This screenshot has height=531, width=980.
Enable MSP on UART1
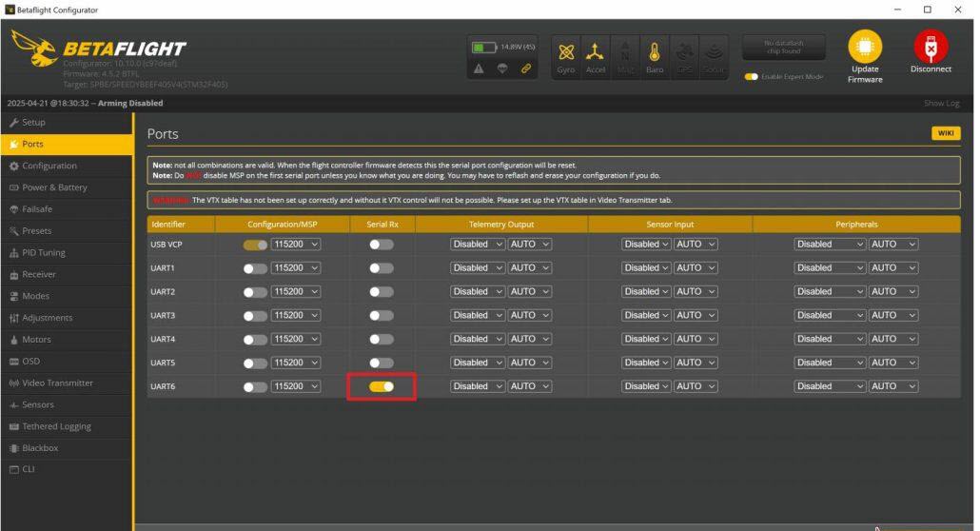click(255, 268)
